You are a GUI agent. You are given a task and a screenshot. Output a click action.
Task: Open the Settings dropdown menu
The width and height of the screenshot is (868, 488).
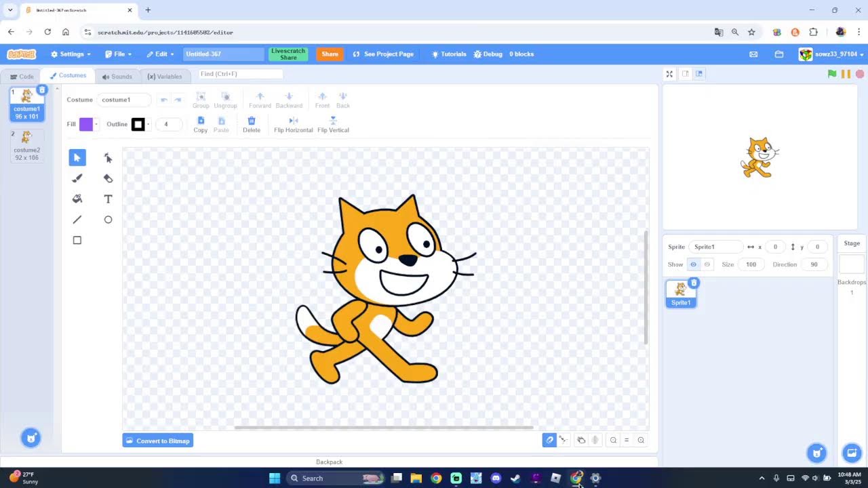pyautogui.click(x=71, y=54)
